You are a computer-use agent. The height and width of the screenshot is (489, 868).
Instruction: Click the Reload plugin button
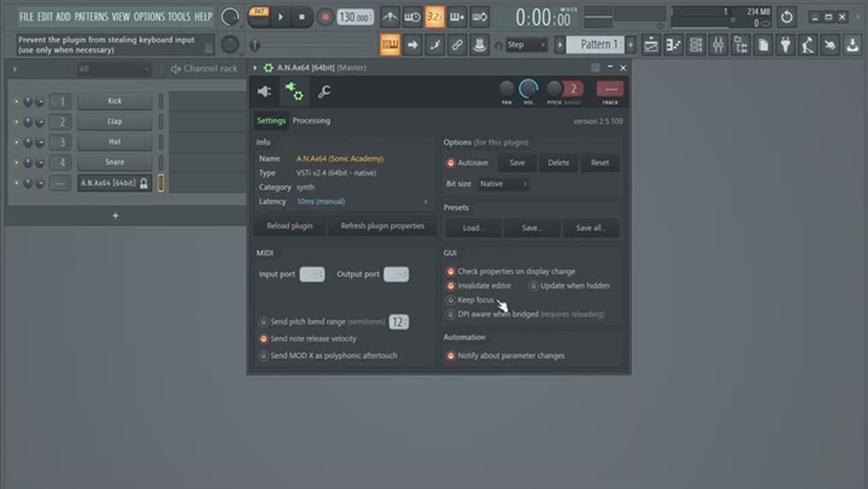point(290,226)
